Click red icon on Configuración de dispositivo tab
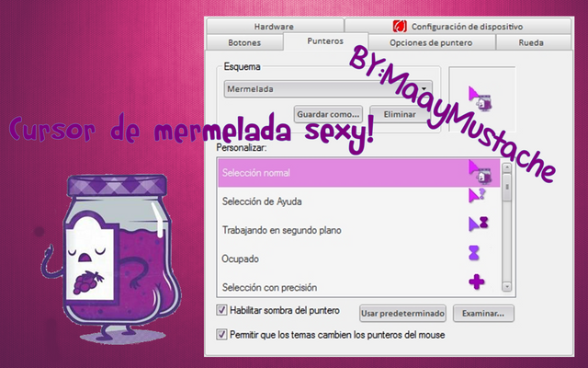588x368 pixels. 400,27
